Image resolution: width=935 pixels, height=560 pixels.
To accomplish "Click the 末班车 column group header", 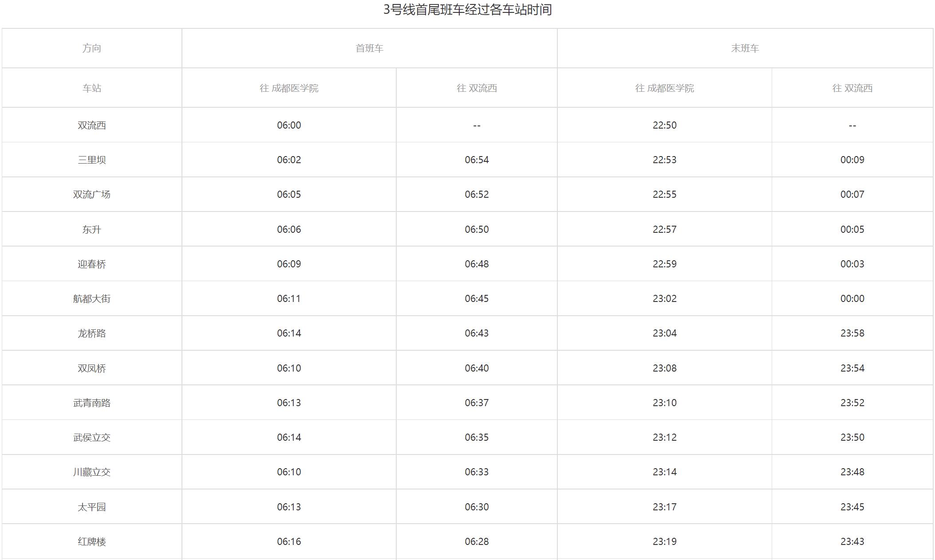I will pyautogui.click(x=745, y=48).
